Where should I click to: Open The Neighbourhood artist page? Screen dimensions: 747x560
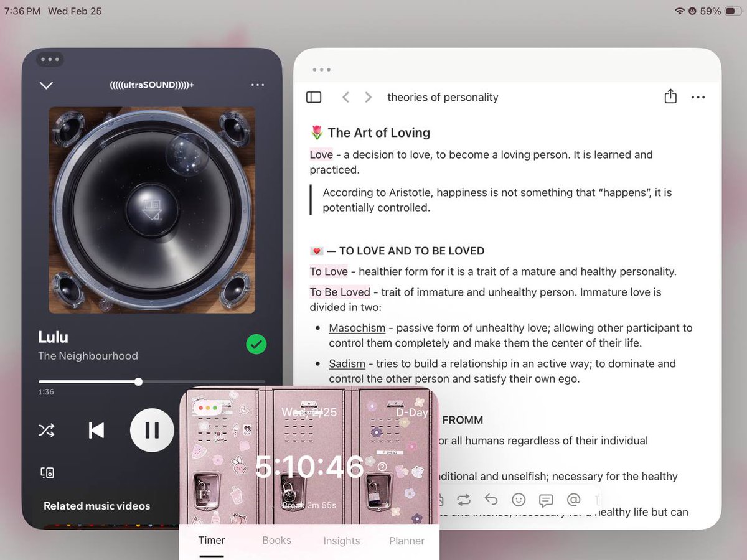[x=88, y=356]
